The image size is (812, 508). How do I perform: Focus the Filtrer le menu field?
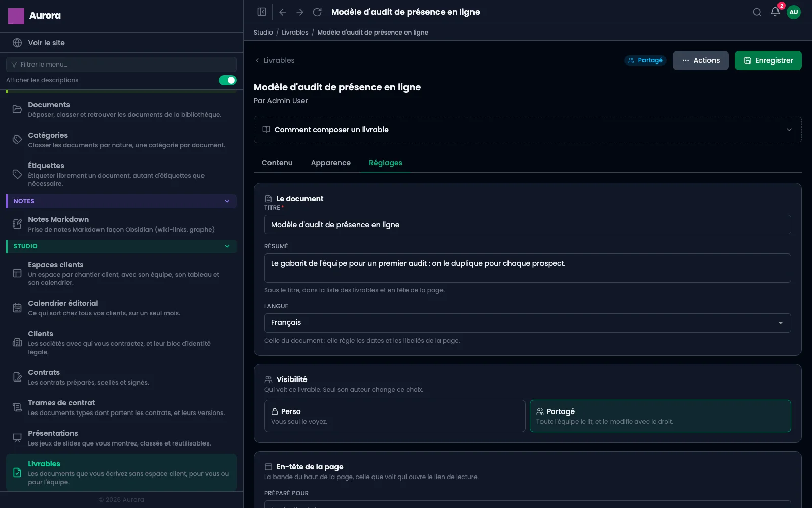pos(121,65)
